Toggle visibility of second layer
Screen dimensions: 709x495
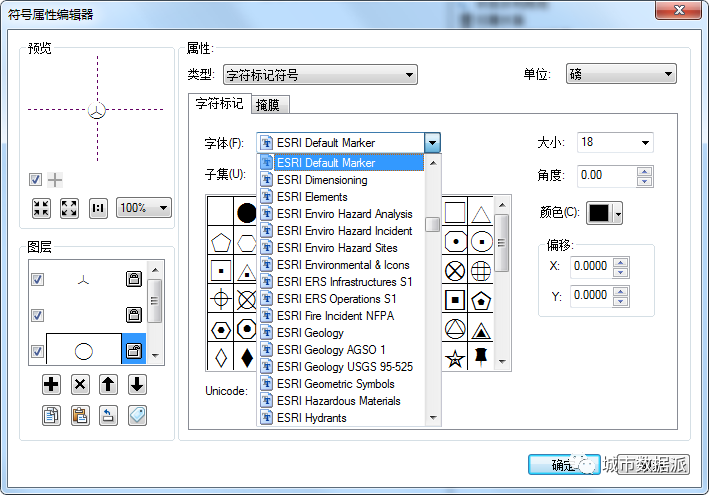[x=38, y=315]
